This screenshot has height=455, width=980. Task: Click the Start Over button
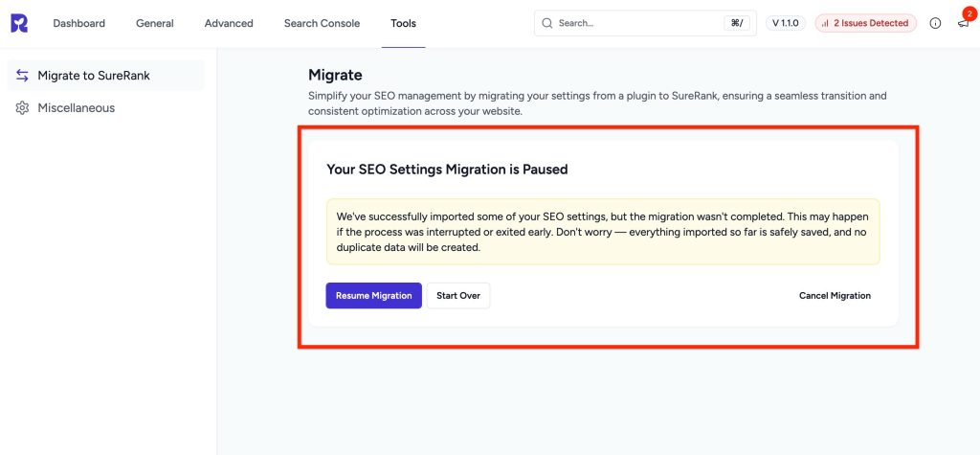click(458, 295)
